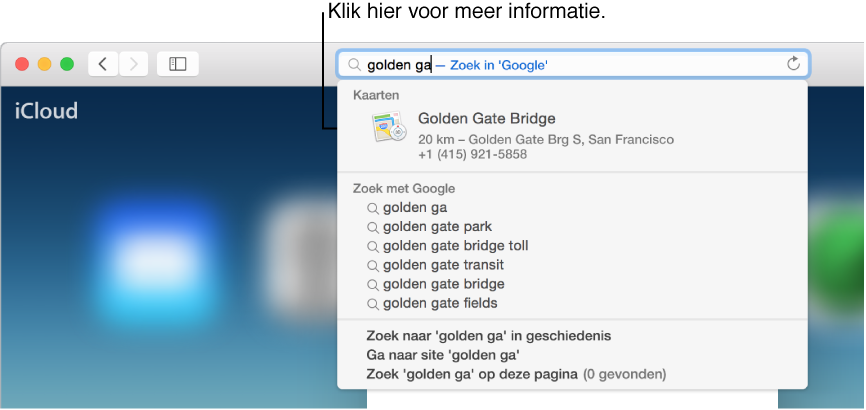Click the address bar magnifying glass icon

(354, 65)
